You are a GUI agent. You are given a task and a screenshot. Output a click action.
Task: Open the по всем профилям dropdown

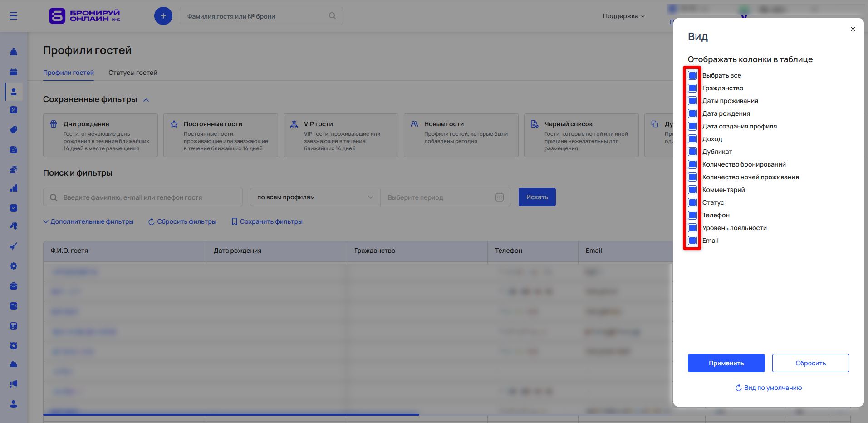coord(315,197)
